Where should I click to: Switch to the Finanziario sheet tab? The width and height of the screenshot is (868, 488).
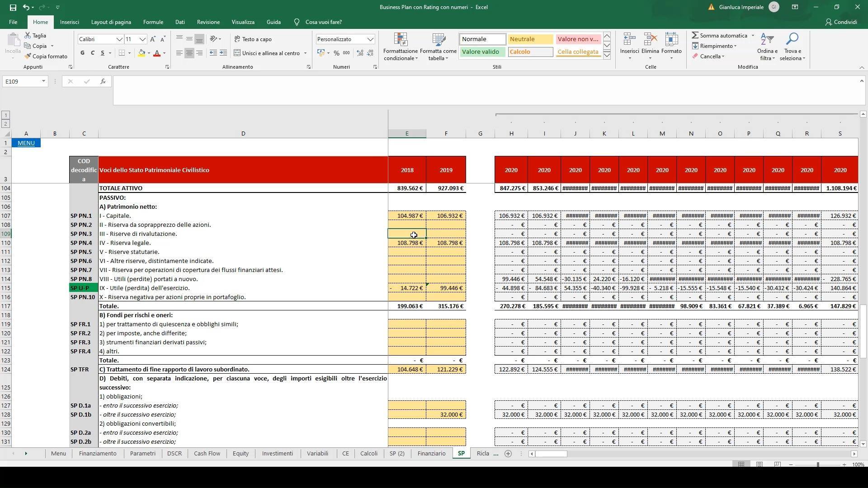(431, 454)
